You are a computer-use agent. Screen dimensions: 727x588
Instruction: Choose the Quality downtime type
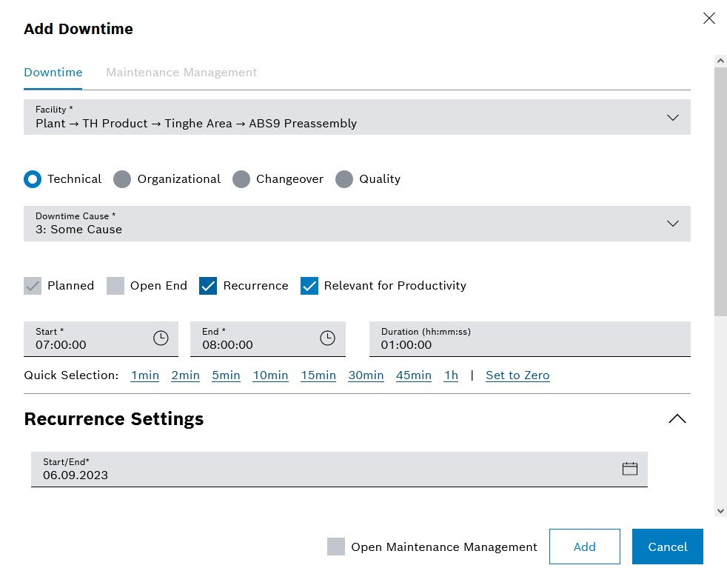pos(344,179)
